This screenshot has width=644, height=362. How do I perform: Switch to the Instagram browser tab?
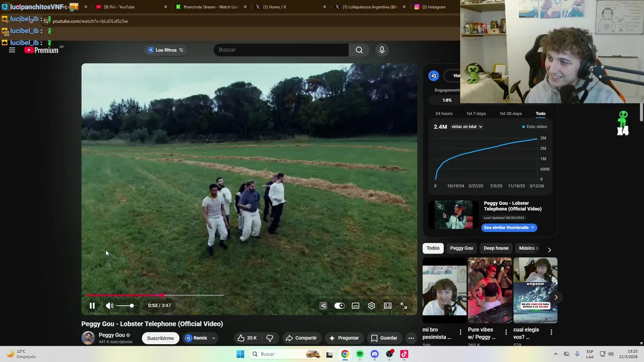pyautogui.click(x=435, y=7)
